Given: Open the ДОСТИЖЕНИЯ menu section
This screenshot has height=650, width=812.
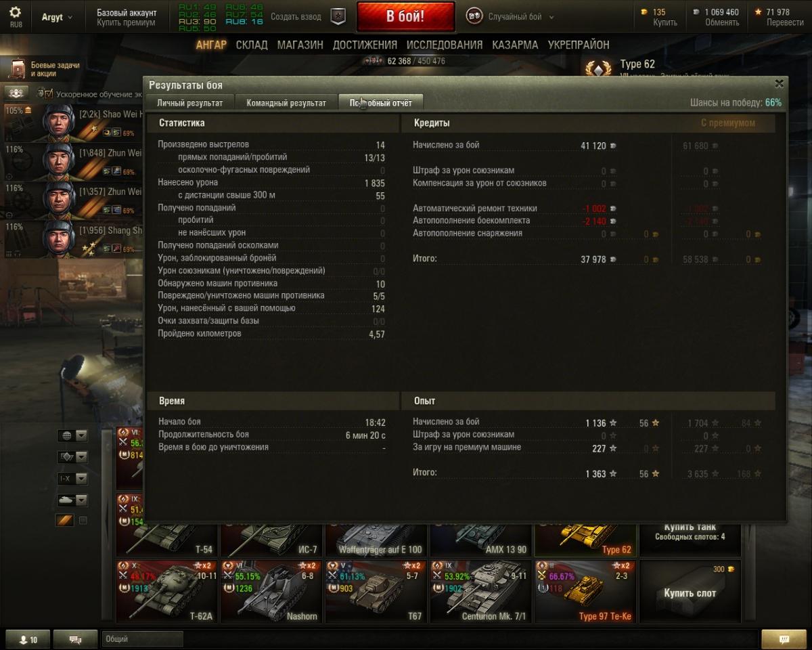Looking at the screenshot, I should (x=365, y=45).
